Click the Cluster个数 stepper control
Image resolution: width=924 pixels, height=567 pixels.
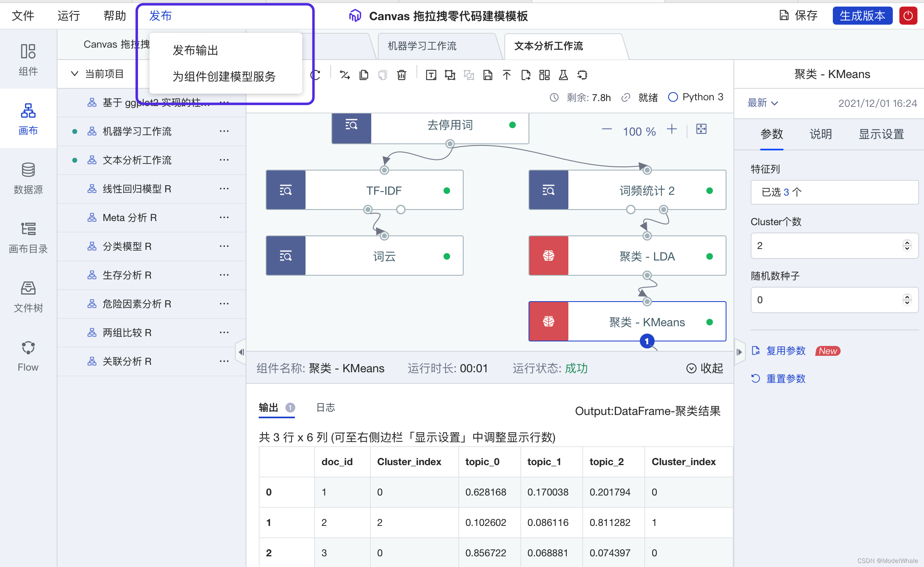[907, 245]
